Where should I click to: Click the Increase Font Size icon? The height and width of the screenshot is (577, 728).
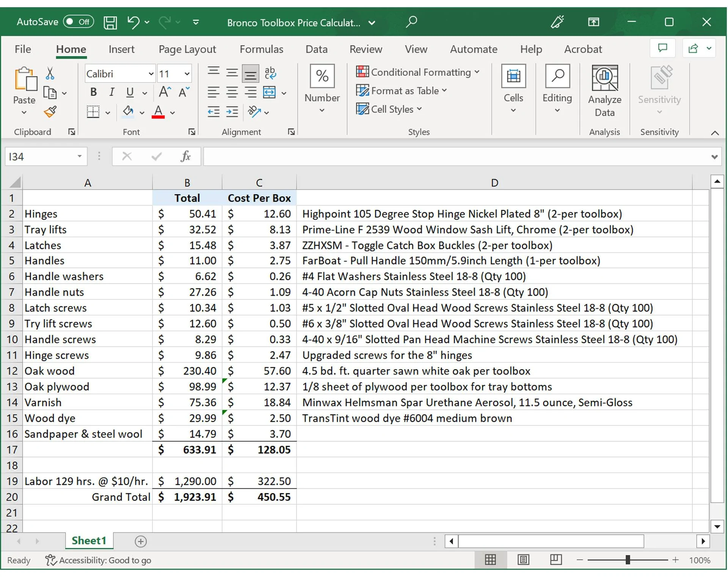coord(165,92)
